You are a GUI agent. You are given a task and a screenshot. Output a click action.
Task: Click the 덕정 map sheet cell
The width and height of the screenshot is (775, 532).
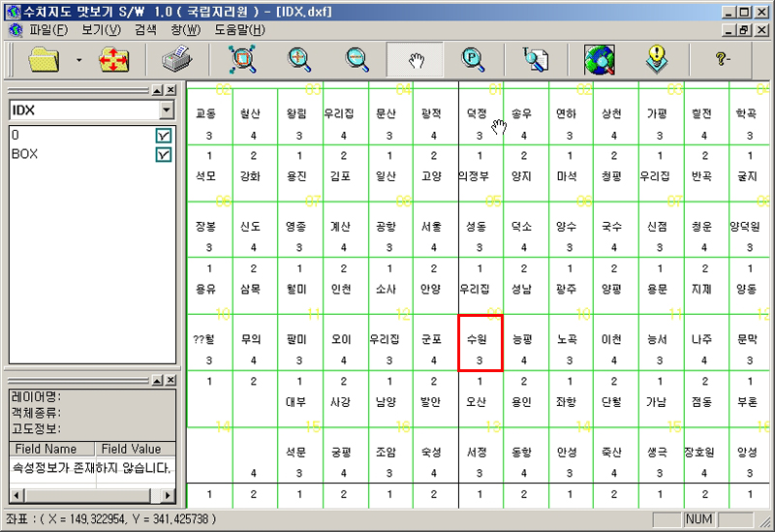point(480,116)
